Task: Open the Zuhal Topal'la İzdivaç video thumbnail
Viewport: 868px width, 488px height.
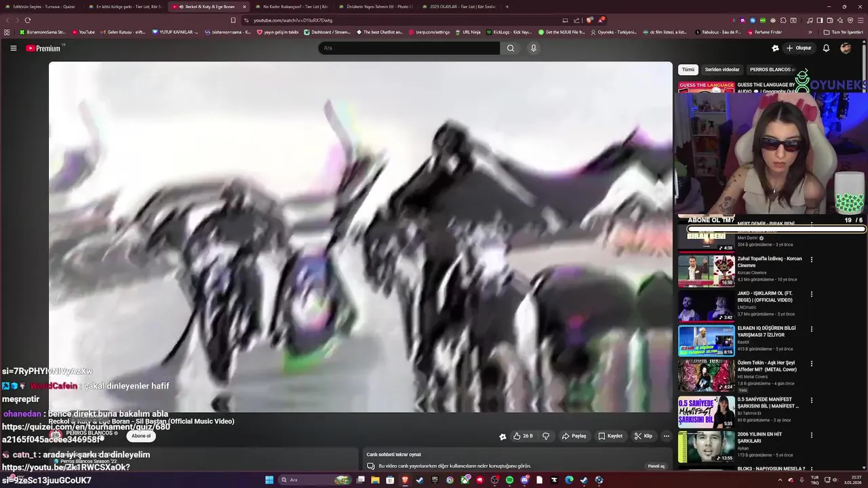Action: pos(706,270)
